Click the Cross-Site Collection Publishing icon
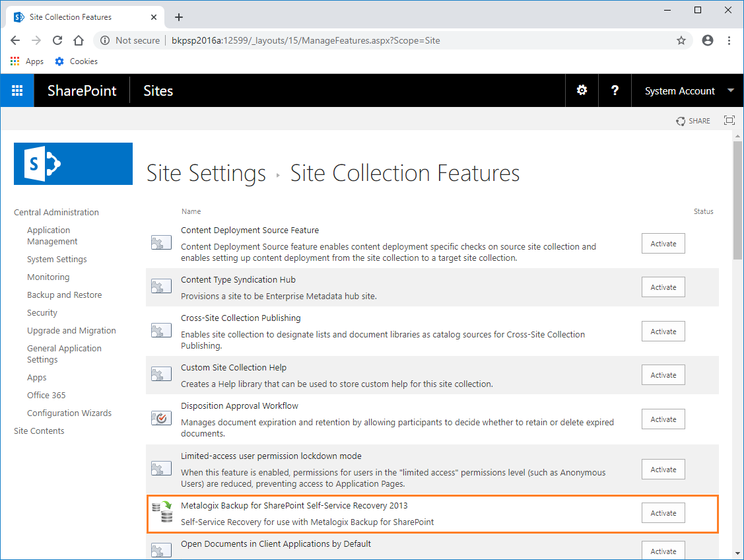The width and height of the screenshot is (744, 560). [161, 330]
